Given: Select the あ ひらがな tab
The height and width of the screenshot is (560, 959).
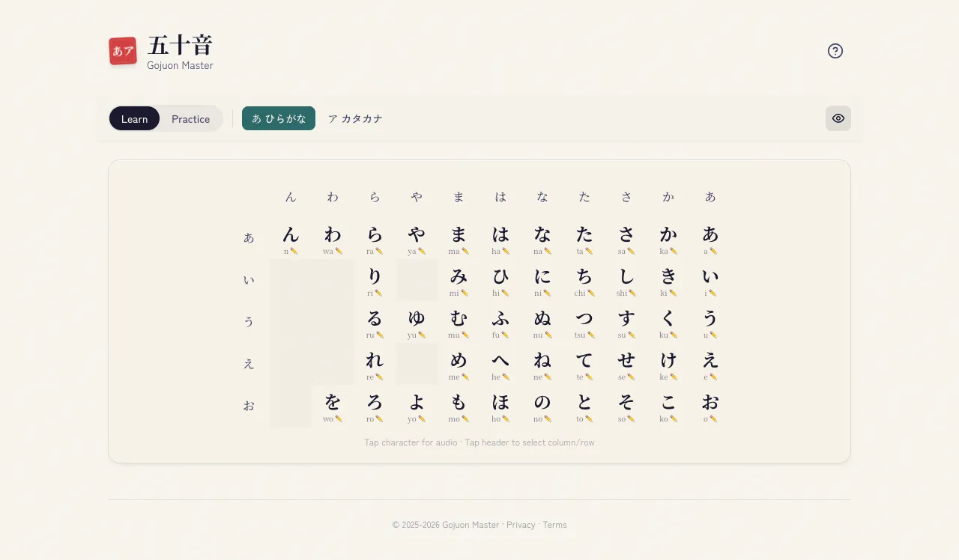Looking at the screenshot, I should click(x=278, y=118).
